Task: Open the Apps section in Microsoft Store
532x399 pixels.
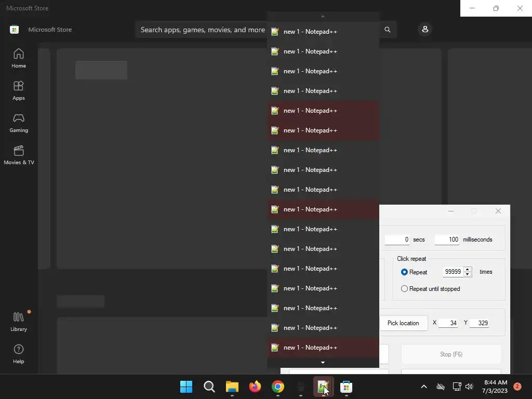Action: 19,90
